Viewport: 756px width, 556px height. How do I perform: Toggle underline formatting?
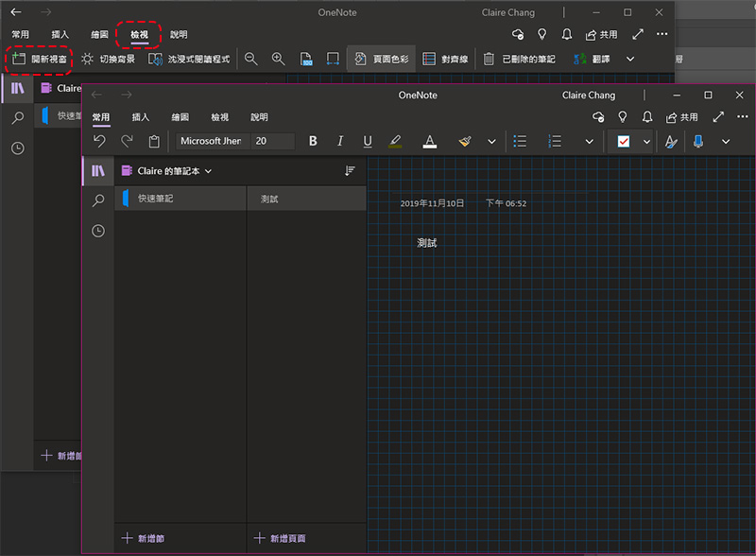[368, 141]
